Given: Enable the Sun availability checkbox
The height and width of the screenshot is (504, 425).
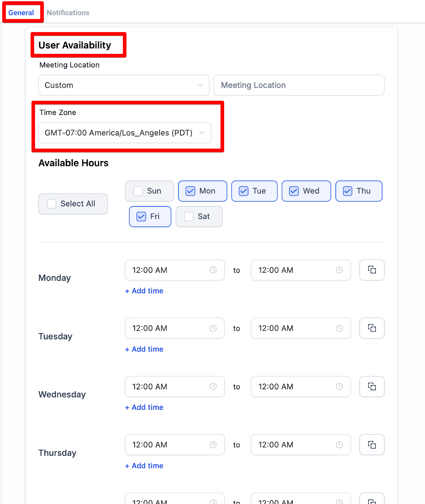Looking at the screenshot, I should (138, 191).
